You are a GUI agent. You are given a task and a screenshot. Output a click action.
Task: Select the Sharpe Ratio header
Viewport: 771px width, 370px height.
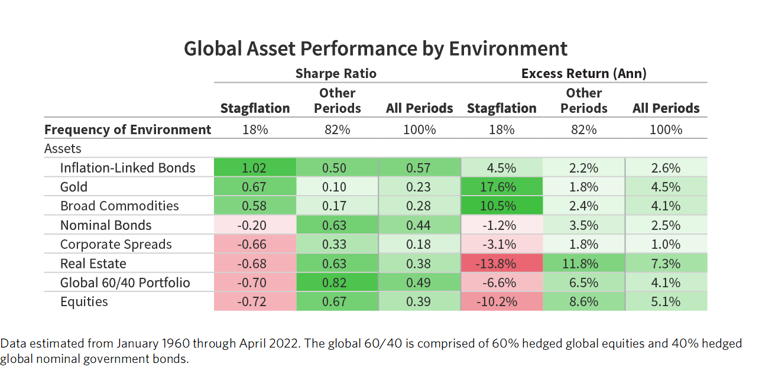tap(336, 74)
